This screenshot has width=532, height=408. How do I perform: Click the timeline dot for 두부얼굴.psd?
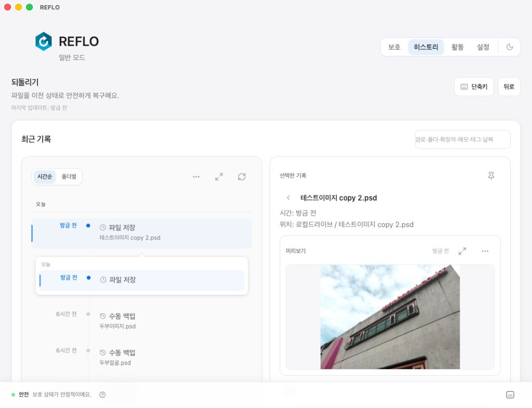(x=88, y=351)
